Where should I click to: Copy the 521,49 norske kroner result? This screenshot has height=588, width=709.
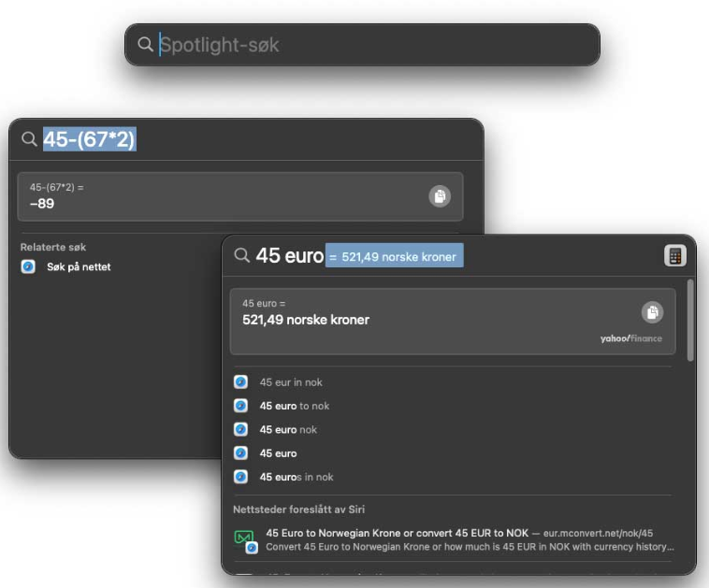click(x=652, y=312)
